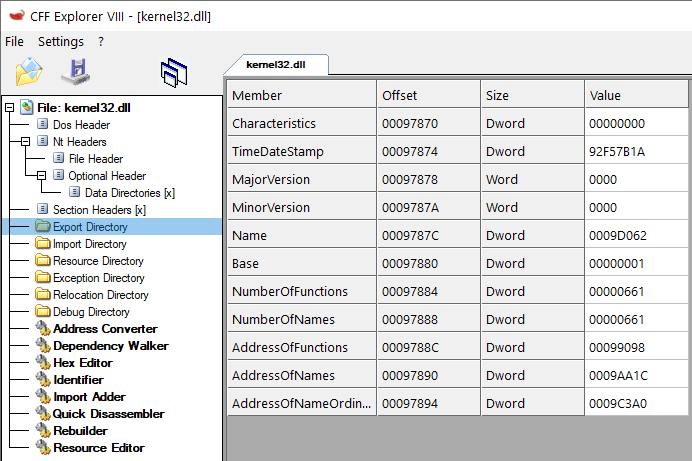This screenshot has height=461, width=692.
Task: Click the CFF Explorer chili pepper logo
Action: tap(17, 16)
